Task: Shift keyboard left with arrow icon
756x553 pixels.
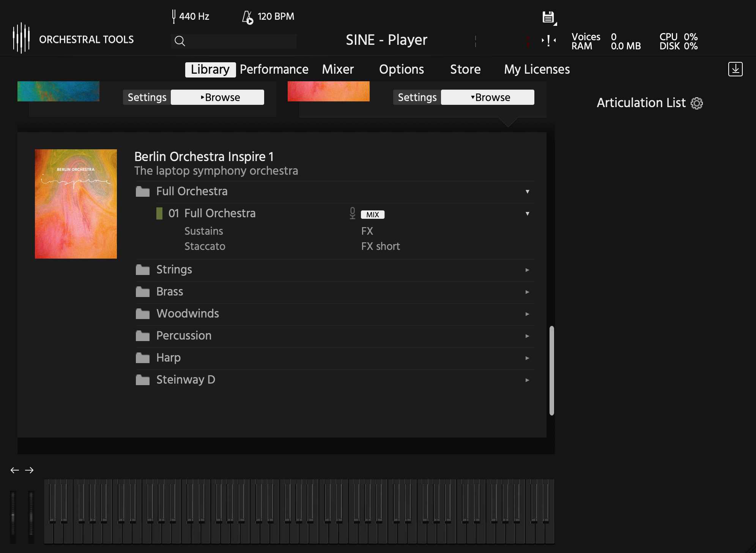Action: [x=14, y=470]
